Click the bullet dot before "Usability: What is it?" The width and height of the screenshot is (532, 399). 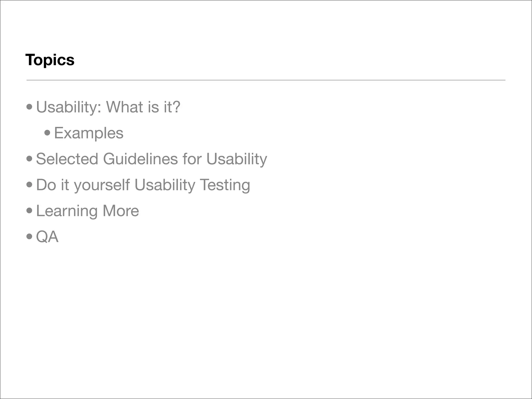point(29,107)
